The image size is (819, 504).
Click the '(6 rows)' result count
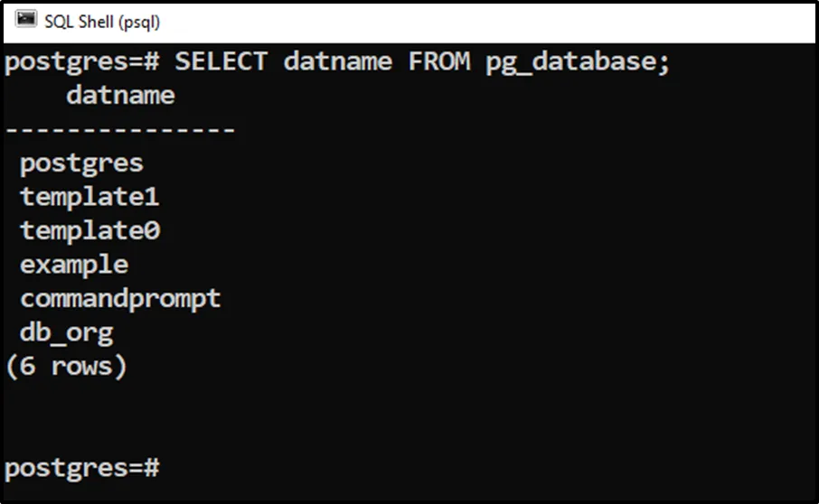coord(66,367)
